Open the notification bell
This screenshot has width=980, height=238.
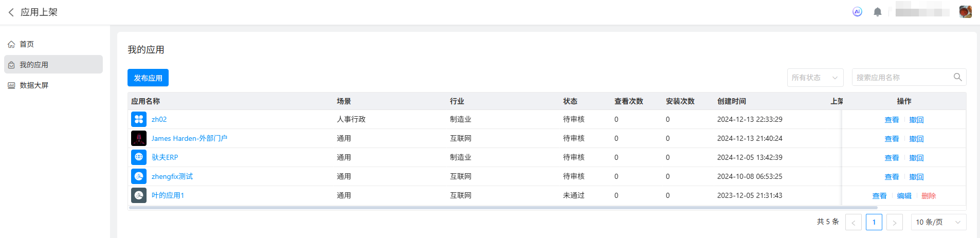click(x=878, y=12)
